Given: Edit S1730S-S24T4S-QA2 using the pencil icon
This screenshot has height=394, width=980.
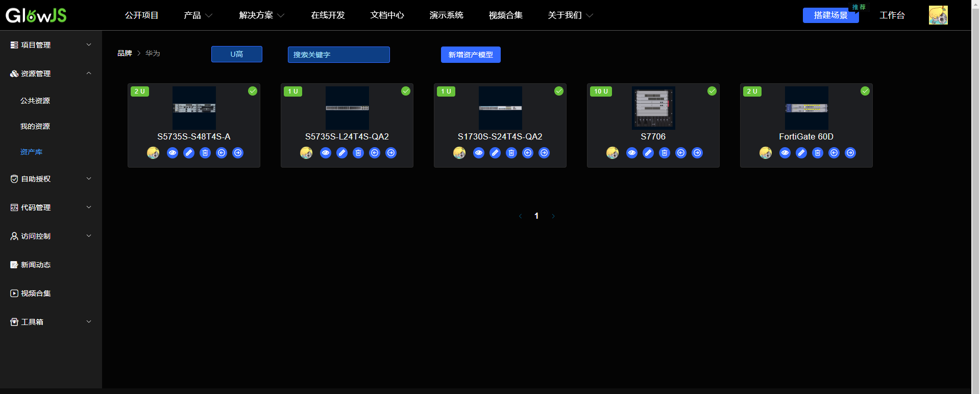Looking at the screenshot, I should 495,153.
